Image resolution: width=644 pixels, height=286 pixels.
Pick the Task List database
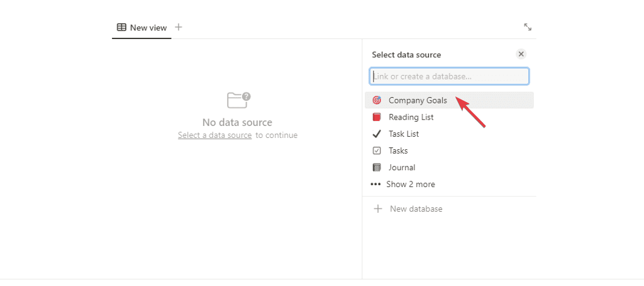[404, 134]
